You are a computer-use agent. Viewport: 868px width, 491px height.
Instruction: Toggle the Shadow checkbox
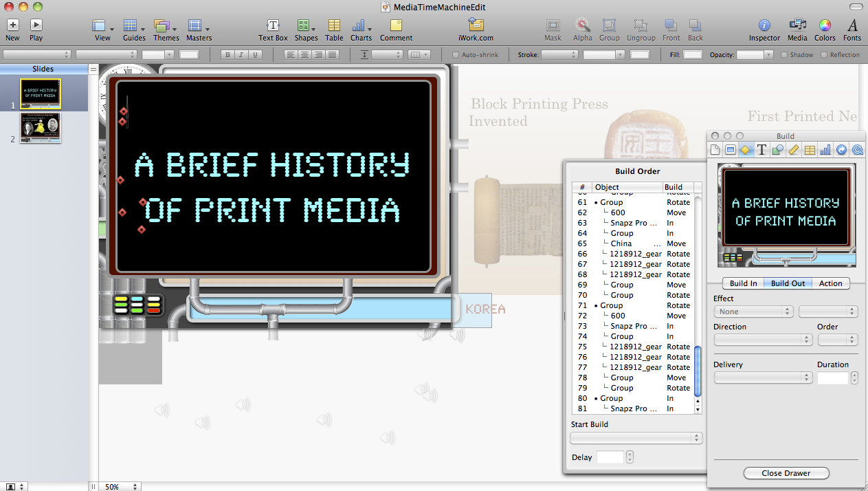point(784,55)
